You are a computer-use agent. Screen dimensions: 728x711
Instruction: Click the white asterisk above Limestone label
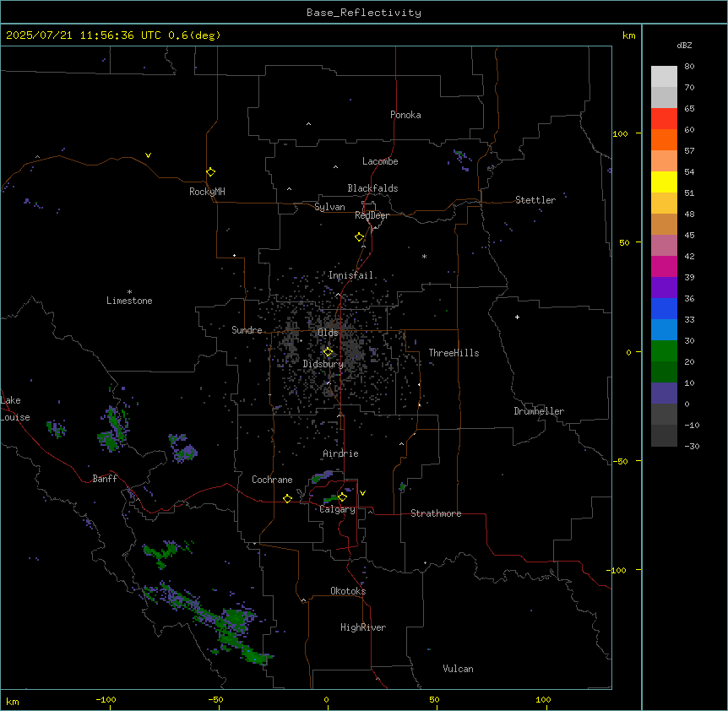click(129, 292)
